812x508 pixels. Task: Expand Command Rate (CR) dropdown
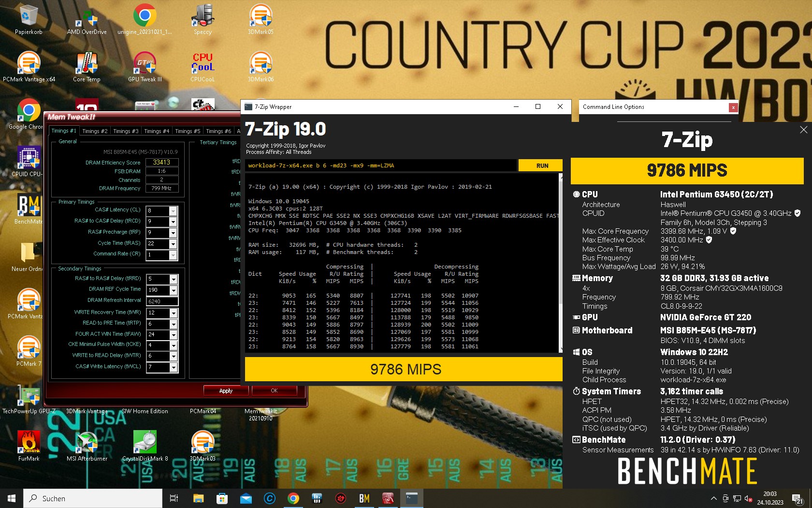point(173,254)
